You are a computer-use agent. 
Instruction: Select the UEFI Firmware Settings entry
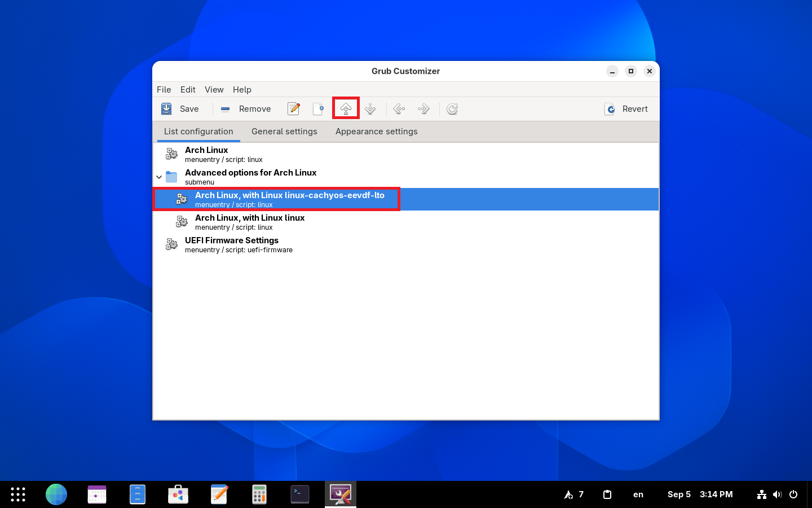click(x=406, y=244)
